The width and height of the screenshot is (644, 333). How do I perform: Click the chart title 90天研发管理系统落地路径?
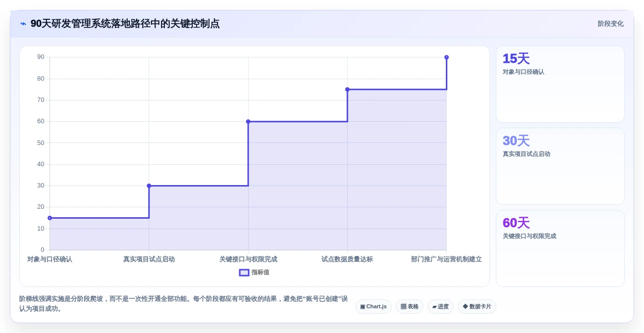125,24
